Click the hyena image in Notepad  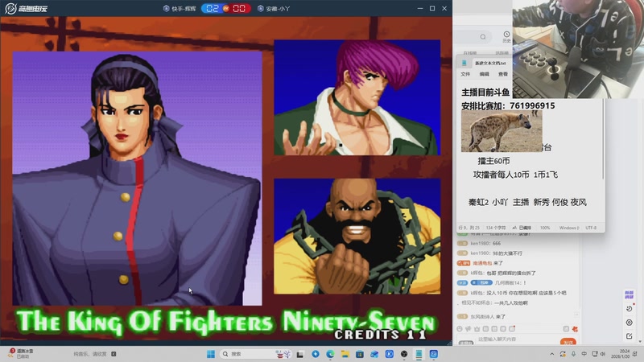click(x=502, y=131)
